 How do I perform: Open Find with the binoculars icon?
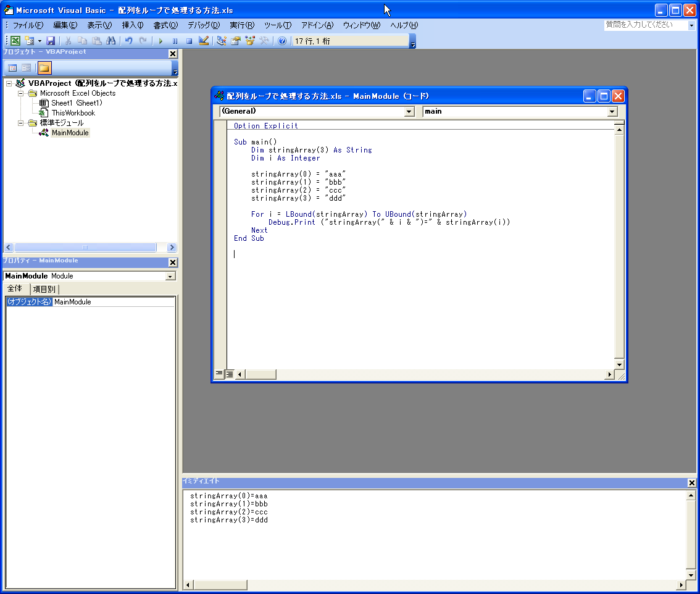tap(110, 41)
